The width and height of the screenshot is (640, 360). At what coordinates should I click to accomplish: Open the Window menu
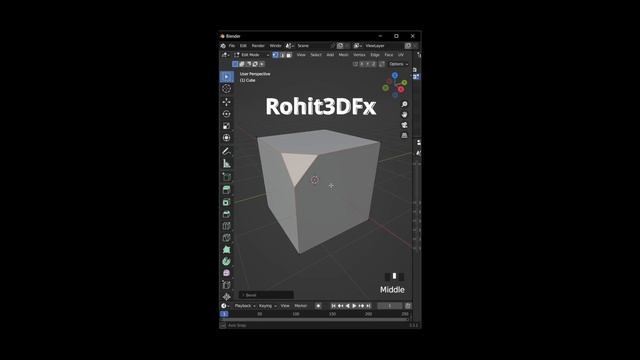(276, 46)
